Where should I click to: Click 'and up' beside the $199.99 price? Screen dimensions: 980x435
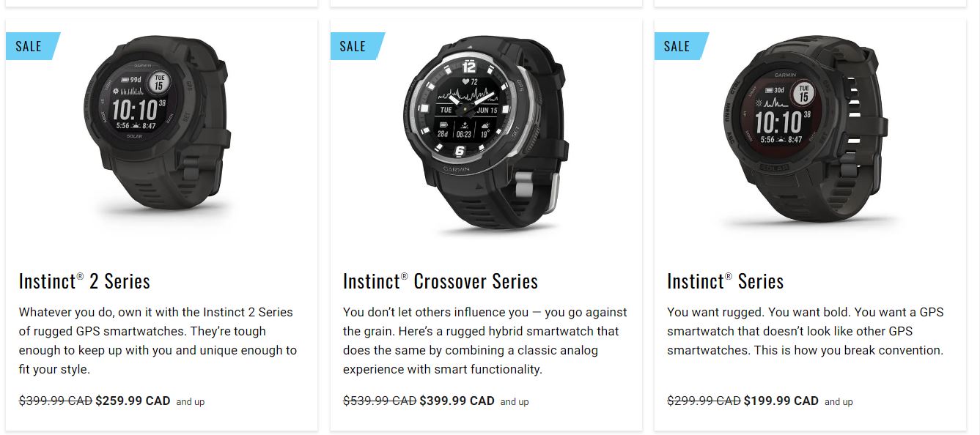[839, 402]
